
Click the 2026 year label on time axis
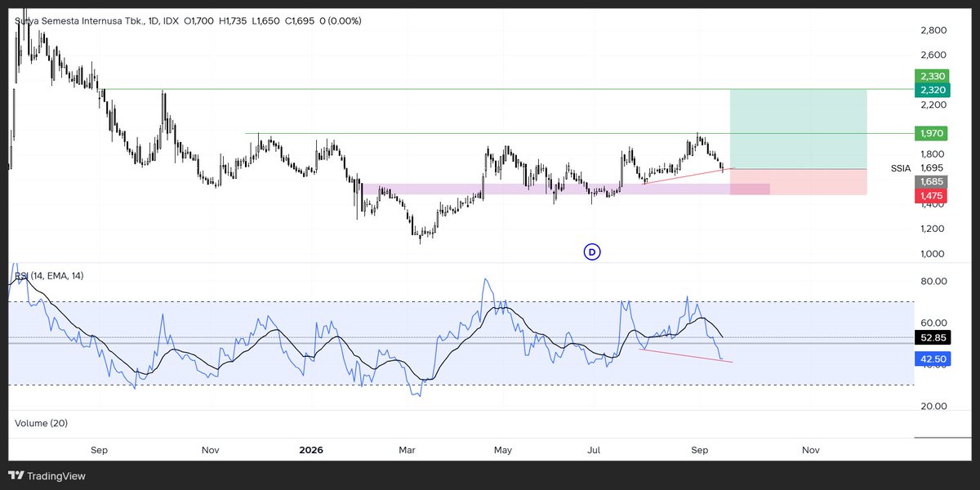[311, 450]
